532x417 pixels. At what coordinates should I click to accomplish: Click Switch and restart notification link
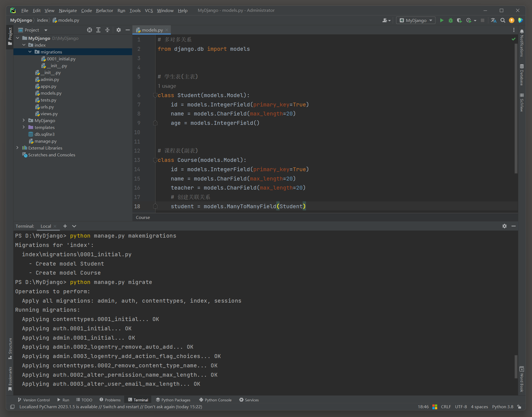pyautogui.click(x=121, y=407)
